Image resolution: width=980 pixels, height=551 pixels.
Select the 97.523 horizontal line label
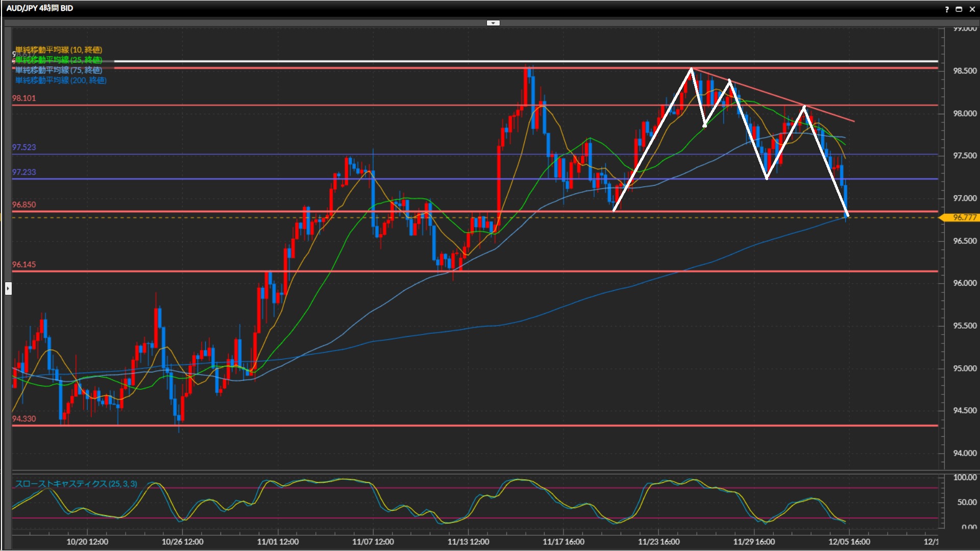coord(24,147)
